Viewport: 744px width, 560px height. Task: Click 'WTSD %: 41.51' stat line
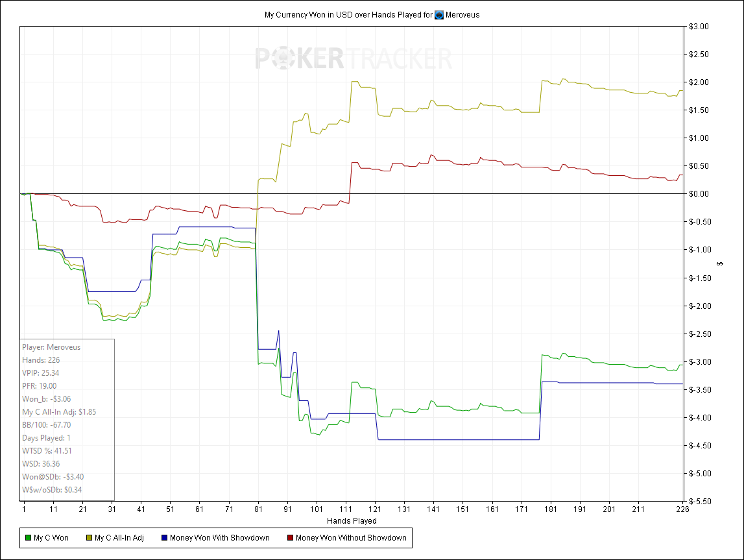(x=47, y=451)
